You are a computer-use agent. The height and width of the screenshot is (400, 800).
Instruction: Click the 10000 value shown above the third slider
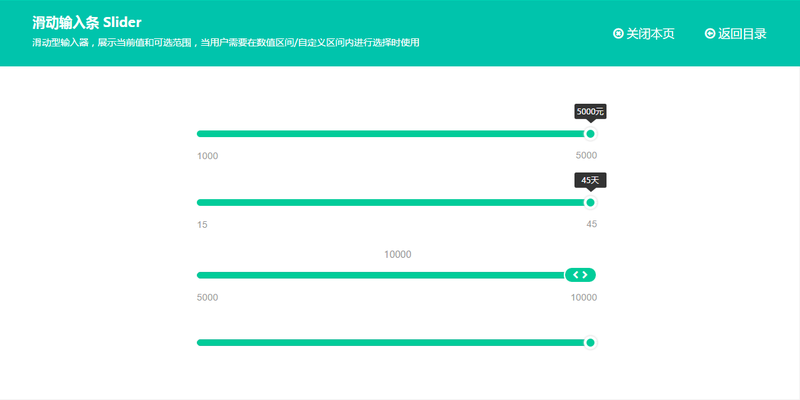coord(398,255)
